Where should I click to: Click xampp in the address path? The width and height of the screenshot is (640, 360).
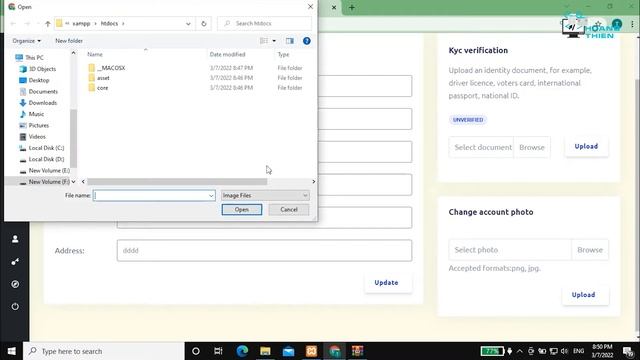[81, 24]
